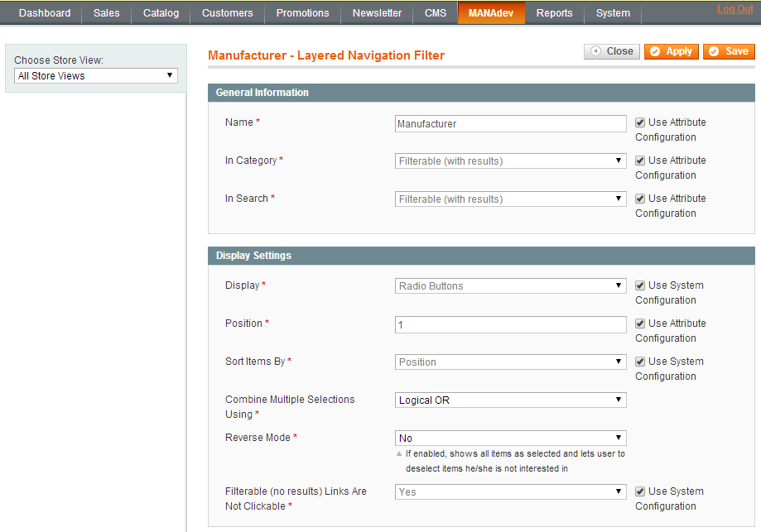
Task: Click the Save button
Action: click(x=729, y=51)
